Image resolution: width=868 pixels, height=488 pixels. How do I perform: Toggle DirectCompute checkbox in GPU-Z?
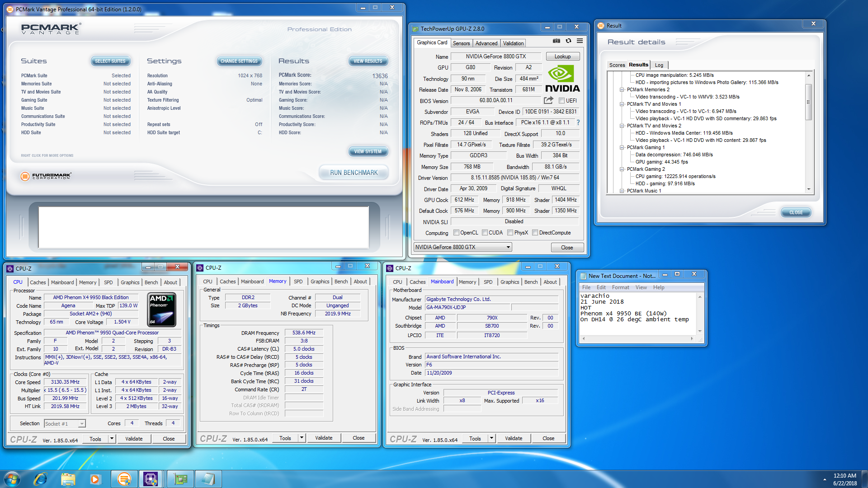point(535,233)
